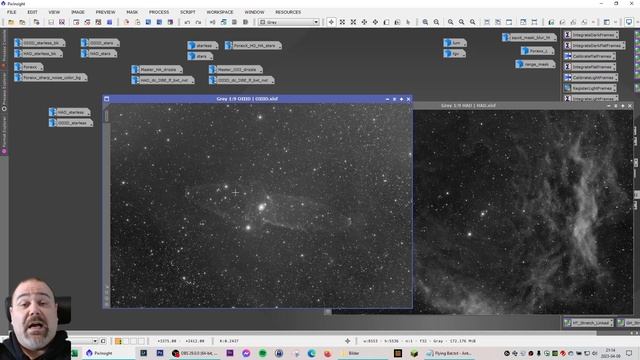Open OBS Studio from the taskbar
This screenshot has height=360, width=640.
coord(194,353)
